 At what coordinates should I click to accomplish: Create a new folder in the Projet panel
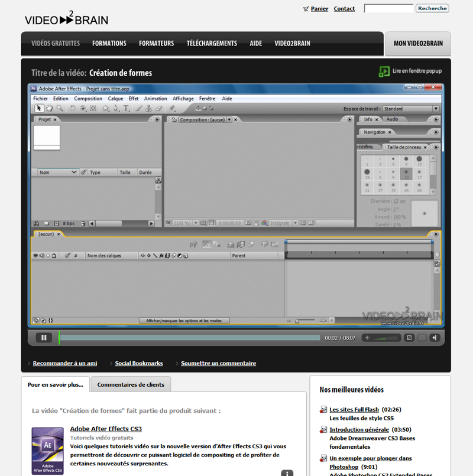click(x=47, y=224)
